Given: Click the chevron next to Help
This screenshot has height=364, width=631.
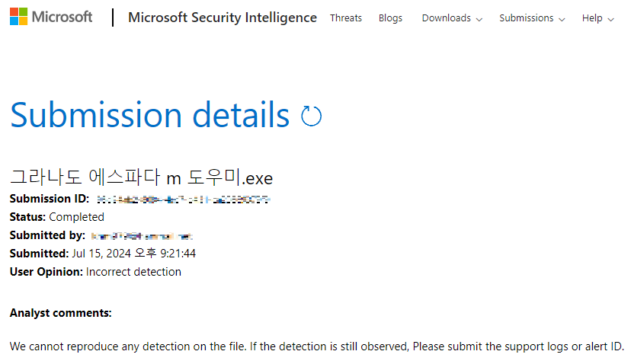Looking at the screenshot, I should click(x=611, y=19).
